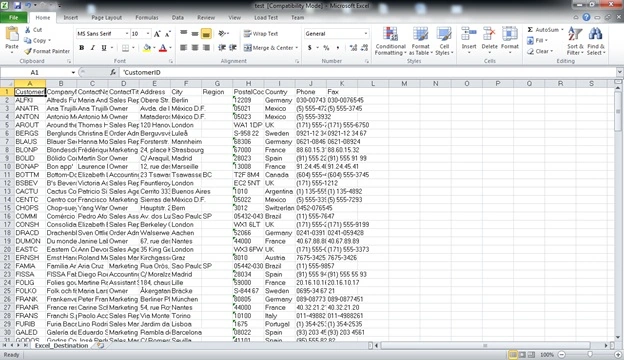The height and width of the screenshot is (360, 624).
Task: Activate the Format Painter brush
Action: click(x=27, y=51)
